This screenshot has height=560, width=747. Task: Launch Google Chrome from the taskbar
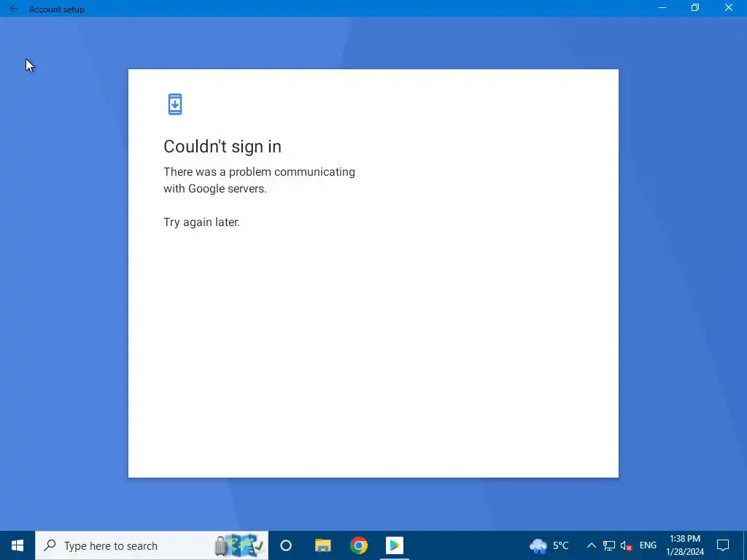359,545
